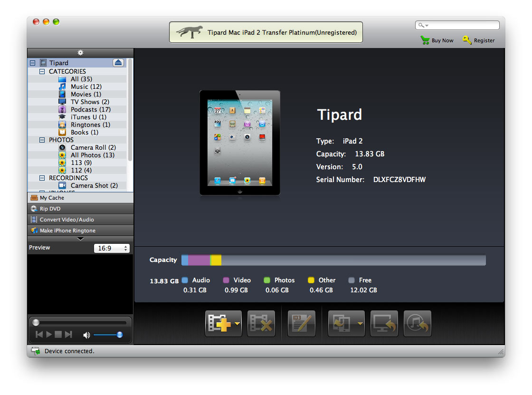
Task: Click the Add files toolbar icon
Action: point(219,323)
